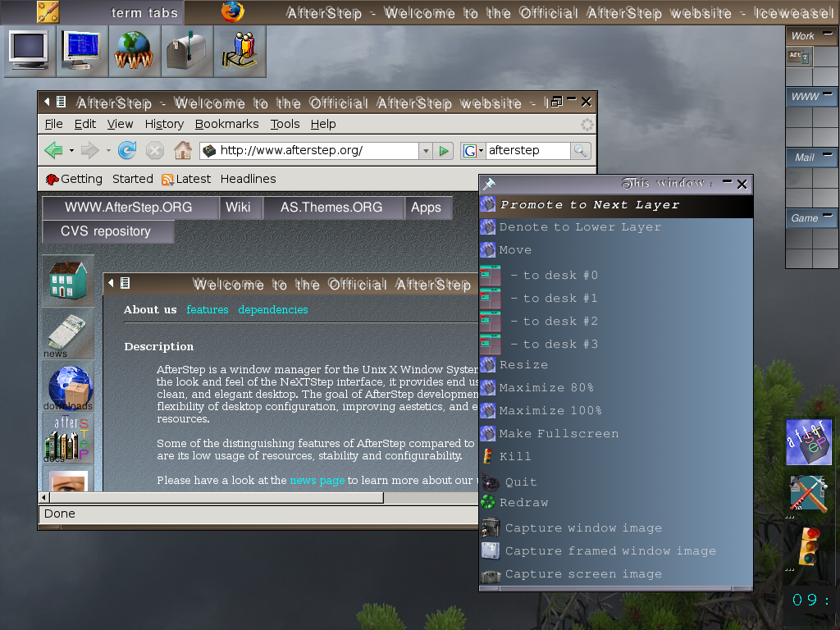Open the Back button history dropdown arrow

pos(71,151)
